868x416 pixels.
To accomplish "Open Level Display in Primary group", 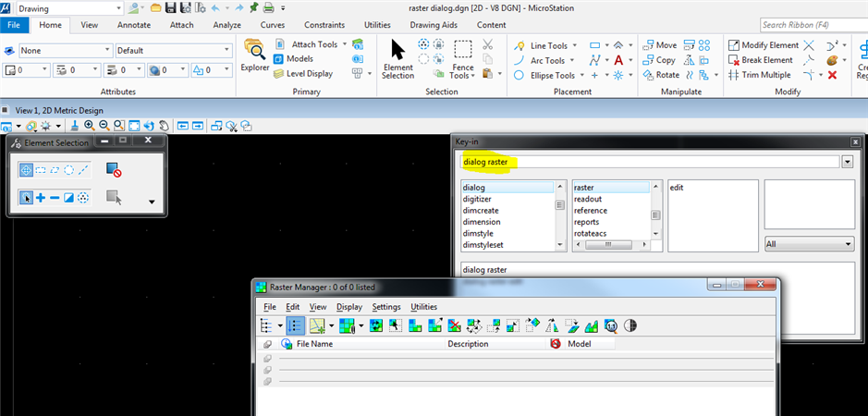I will coord(303,74).
